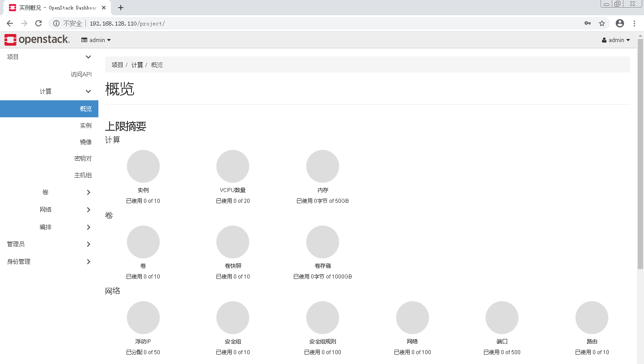Bookmark this page with star icon

point(602,23)
